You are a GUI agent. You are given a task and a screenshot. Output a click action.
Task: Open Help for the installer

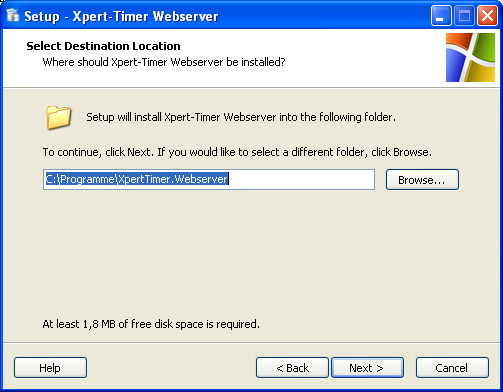[50, 368]
